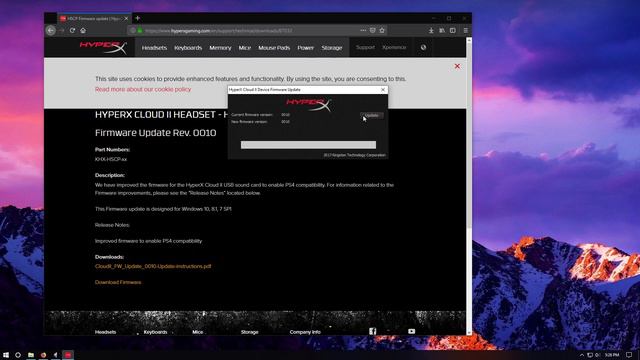The width and height of the screenshot is (640, 360).
Task: Click Update button in firmware dialog
Action: [x=371, y=116]
